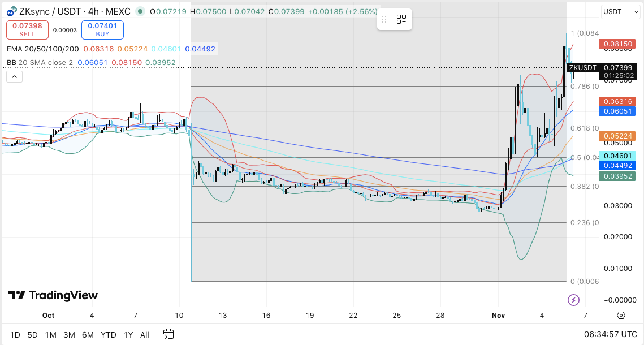This screenshot has height=345, width=644.
Task: Show the All time range
Action: pos(145,335)
